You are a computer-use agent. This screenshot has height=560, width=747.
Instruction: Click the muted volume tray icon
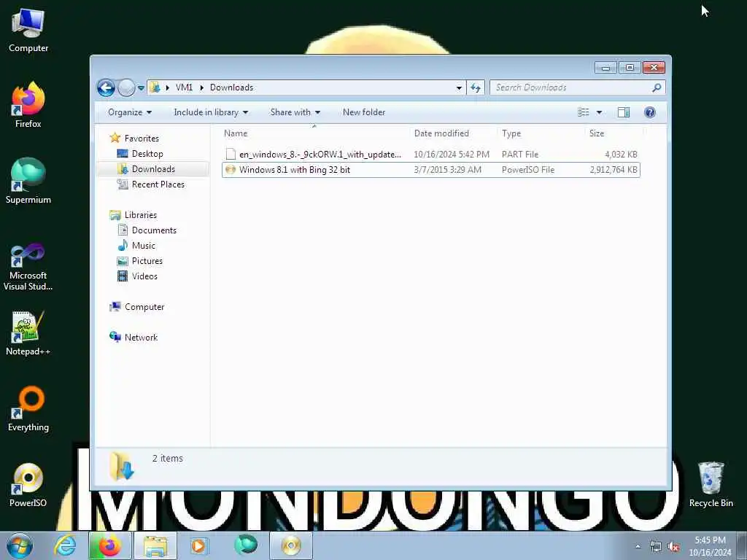click(673, 547)
